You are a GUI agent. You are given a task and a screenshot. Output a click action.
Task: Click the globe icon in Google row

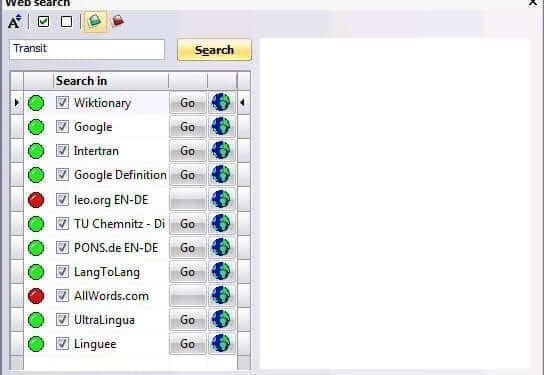coord(221,126)
